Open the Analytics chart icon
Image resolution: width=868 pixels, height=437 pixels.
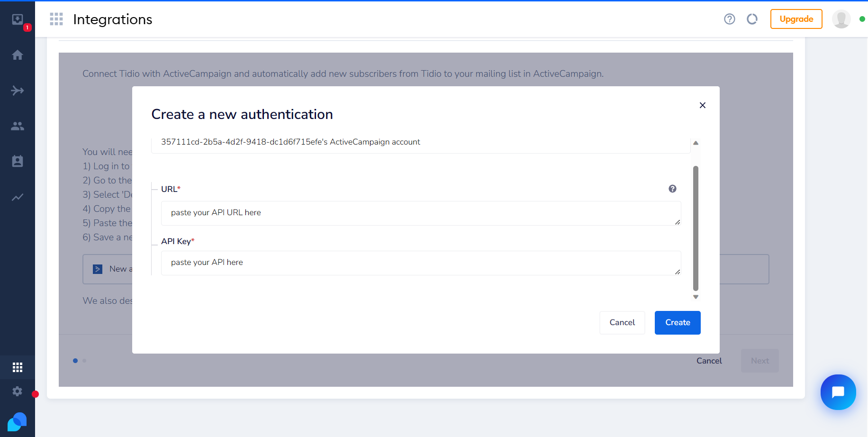point(18,197)
